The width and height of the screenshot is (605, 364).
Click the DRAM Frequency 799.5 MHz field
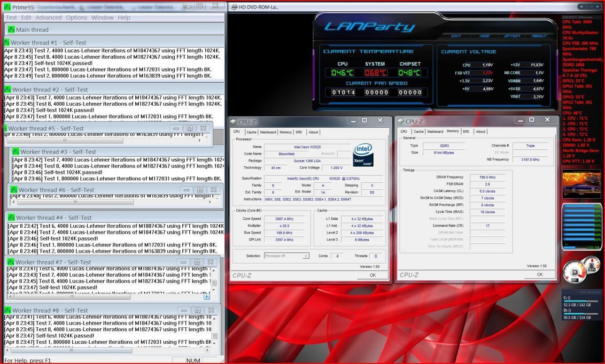point(487,177)
